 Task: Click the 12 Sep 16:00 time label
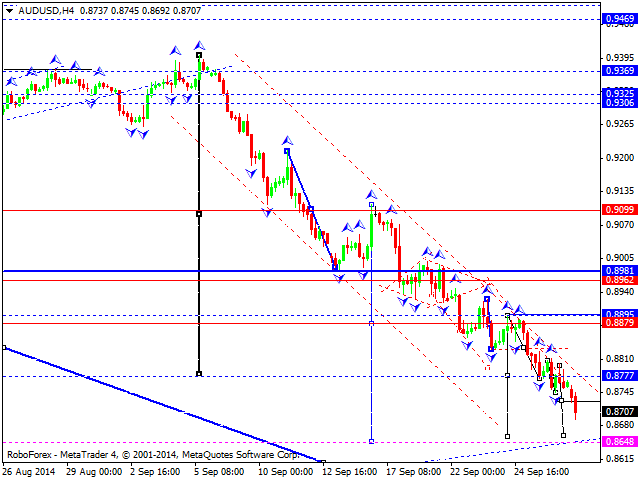[349, 472]
